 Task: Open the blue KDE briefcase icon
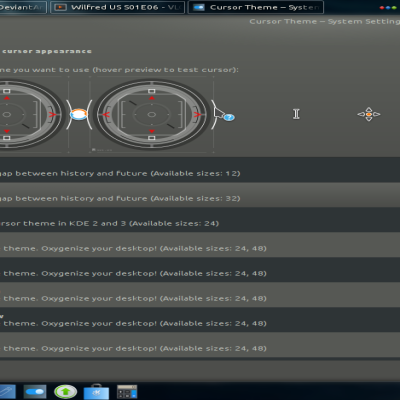pyautogui.click(x=96, y=392)
